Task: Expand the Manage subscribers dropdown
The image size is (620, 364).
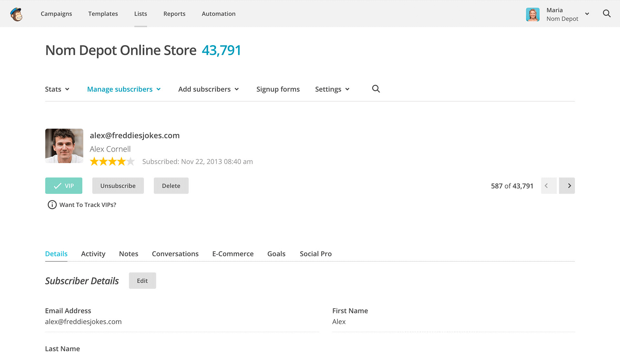Action: pos(124,89)
